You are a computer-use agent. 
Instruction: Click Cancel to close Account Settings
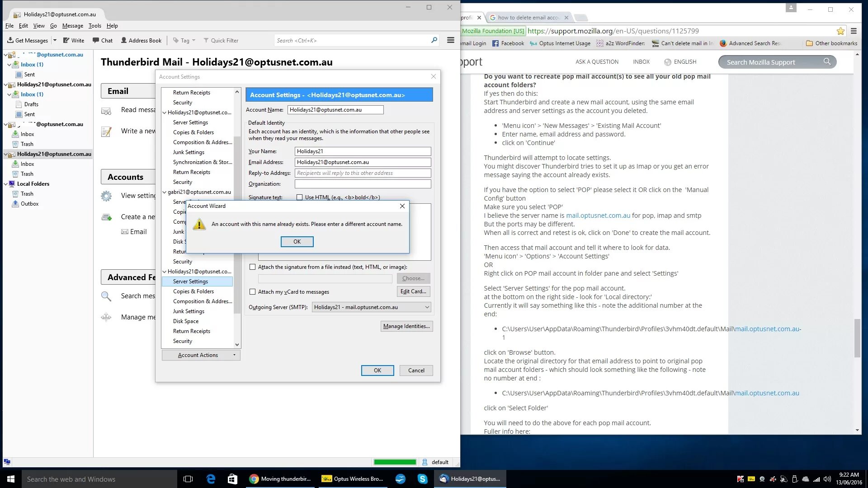[x=415, y=370]
